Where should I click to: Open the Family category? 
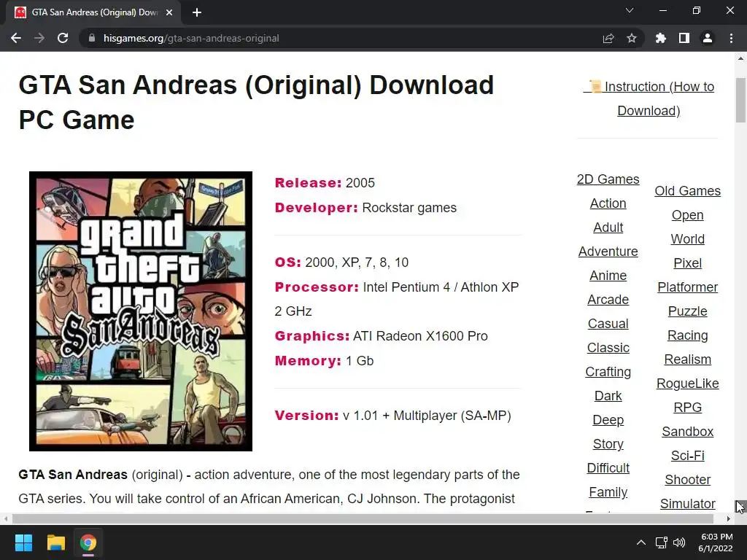pos(608,492)
